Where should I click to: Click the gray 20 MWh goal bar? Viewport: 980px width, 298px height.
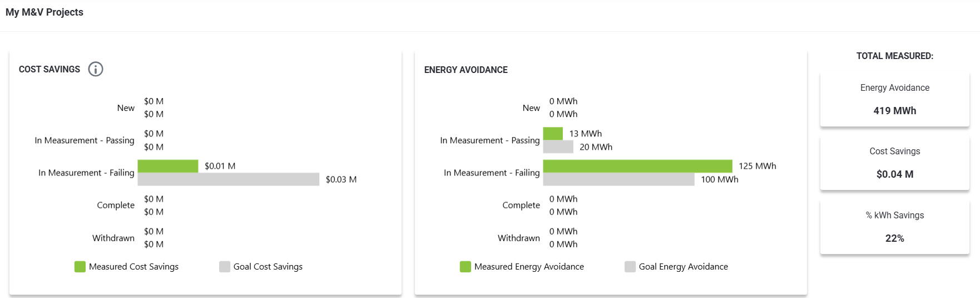(558, 147)
